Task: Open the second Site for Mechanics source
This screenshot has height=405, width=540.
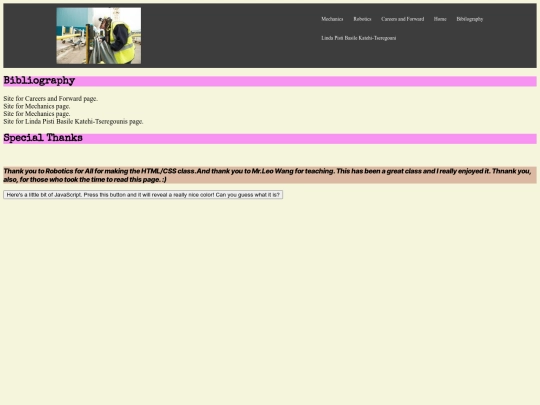Action: (x=37, y=114)
